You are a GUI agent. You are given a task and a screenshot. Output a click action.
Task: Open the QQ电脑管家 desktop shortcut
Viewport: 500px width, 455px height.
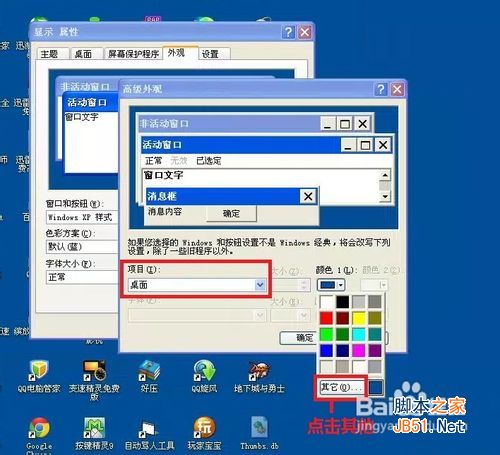39,377
